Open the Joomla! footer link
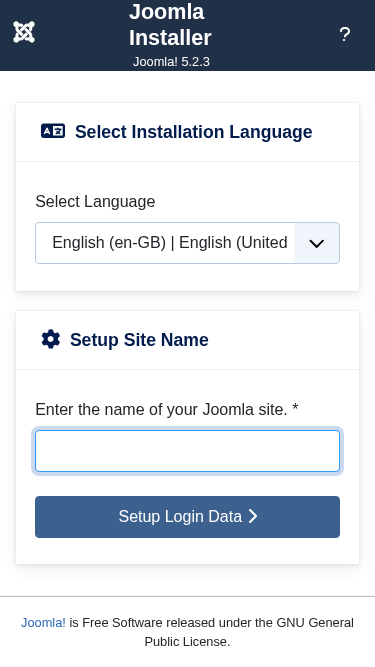 pyautogui.click(x=43, y=623)
